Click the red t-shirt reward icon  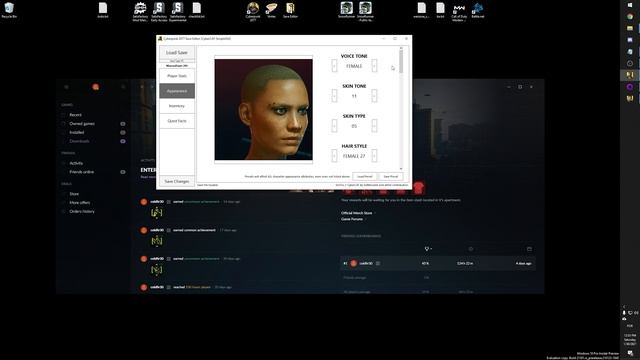click(x=418, y=188)
